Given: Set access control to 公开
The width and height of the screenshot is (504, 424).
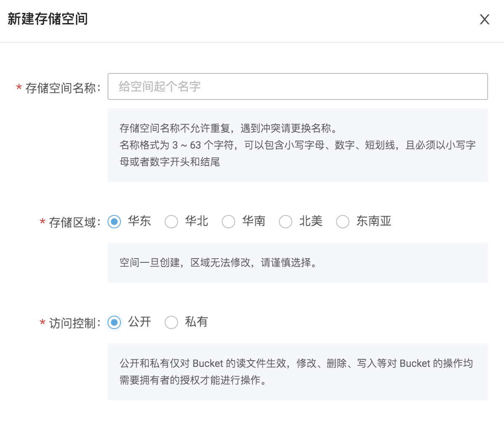Looking at the screenshot, I should (x=114, y=322).
